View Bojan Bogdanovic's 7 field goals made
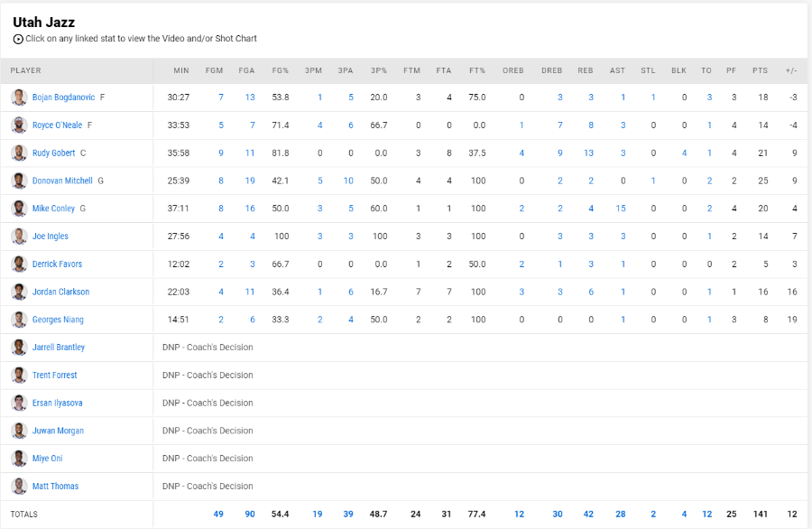The image size is (812, 529). (221, 97)
